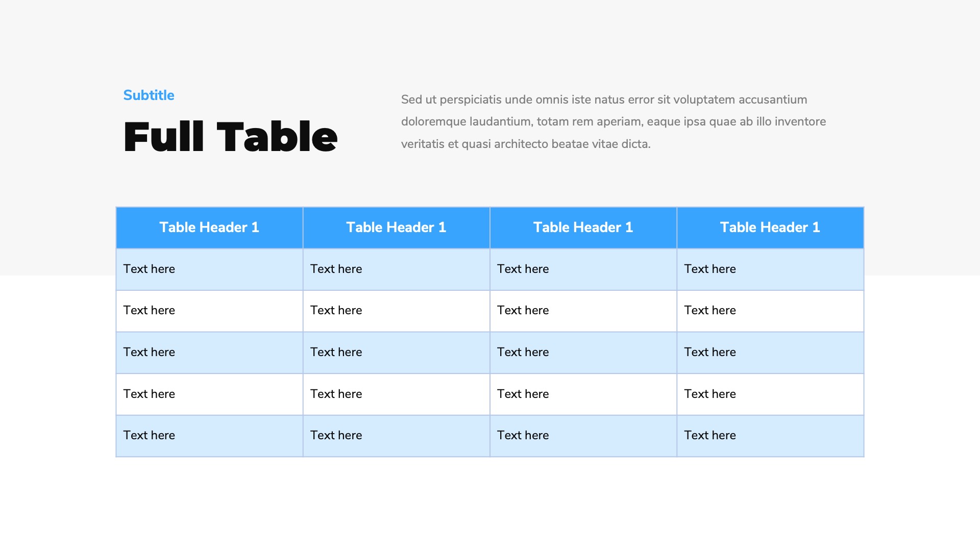
Task: Click first row, first column Text here cell
Action: (x=149, y=269)
